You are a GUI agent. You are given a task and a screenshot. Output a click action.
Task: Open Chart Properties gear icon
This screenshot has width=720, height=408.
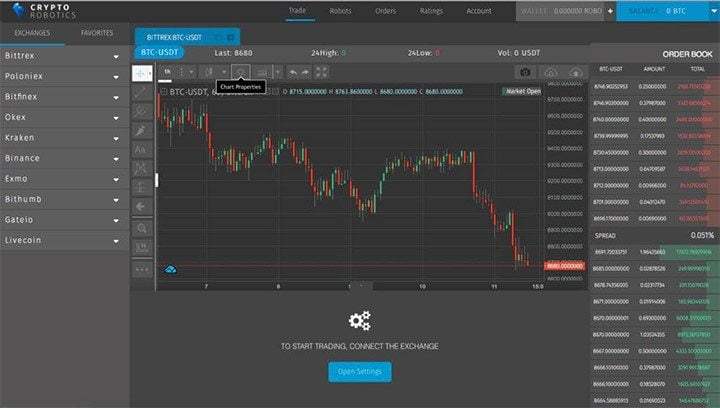(241, 73)
